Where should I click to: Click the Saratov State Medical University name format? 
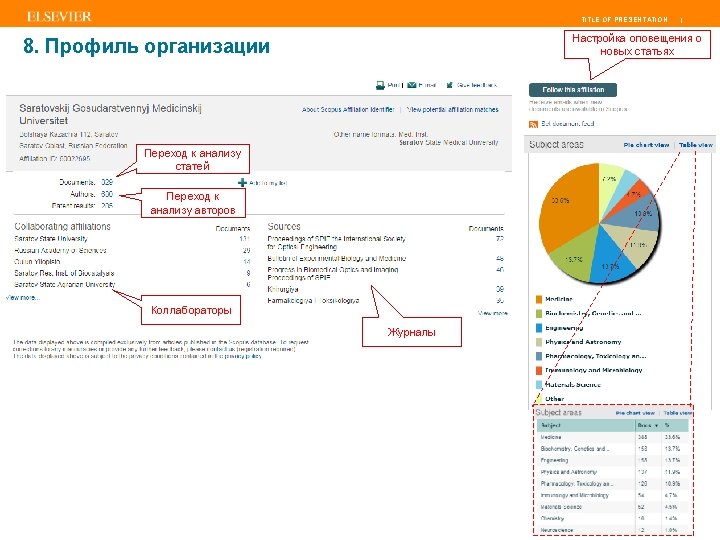point(449,143)
